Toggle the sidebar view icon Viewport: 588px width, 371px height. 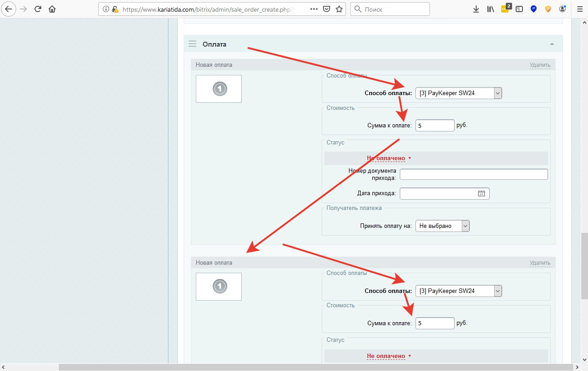click(x=519, y=9)
